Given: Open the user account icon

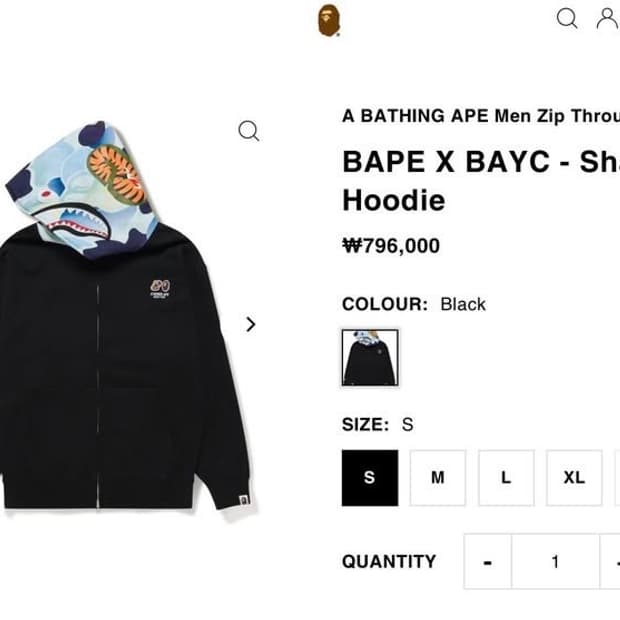Looking at the screenshot, I should pos(607,18).
